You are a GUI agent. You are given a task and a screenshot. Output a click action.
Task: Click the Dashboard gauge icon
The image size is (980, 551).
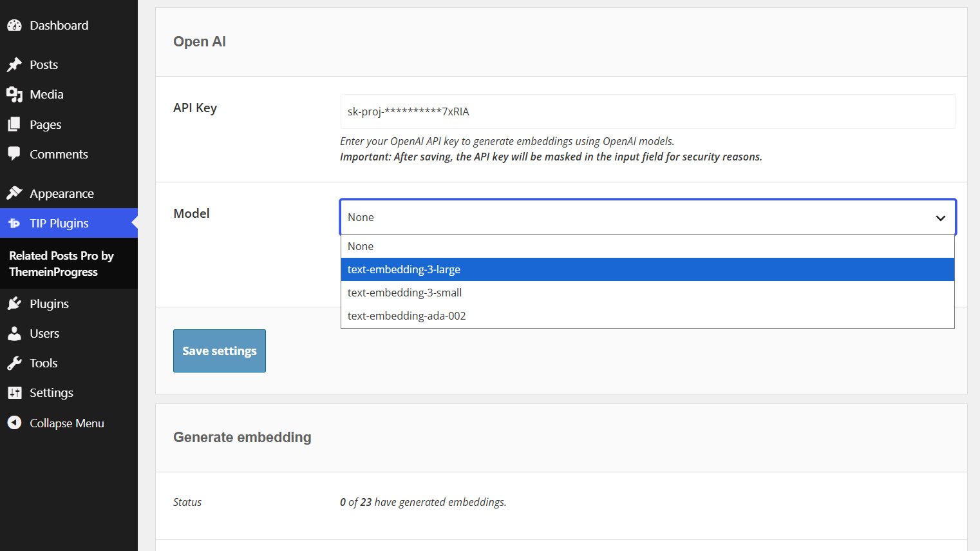tap(14, 26)
